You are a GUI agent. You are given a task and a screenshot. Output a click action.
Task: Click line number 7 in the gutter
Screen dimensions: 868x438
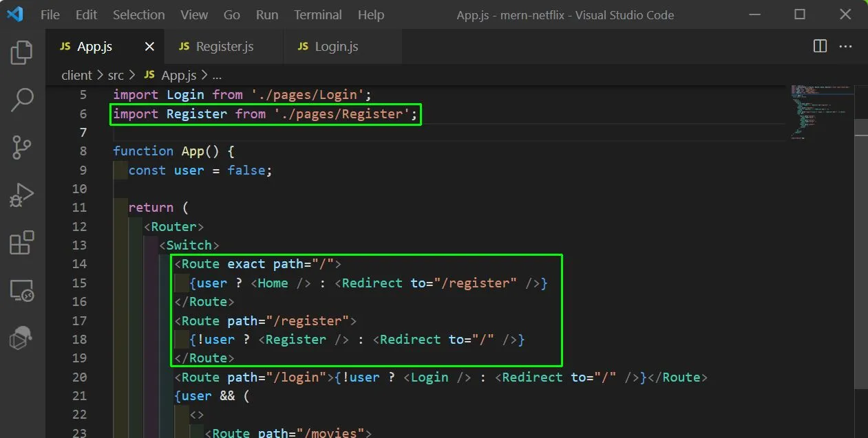click(x=83, y=132)
